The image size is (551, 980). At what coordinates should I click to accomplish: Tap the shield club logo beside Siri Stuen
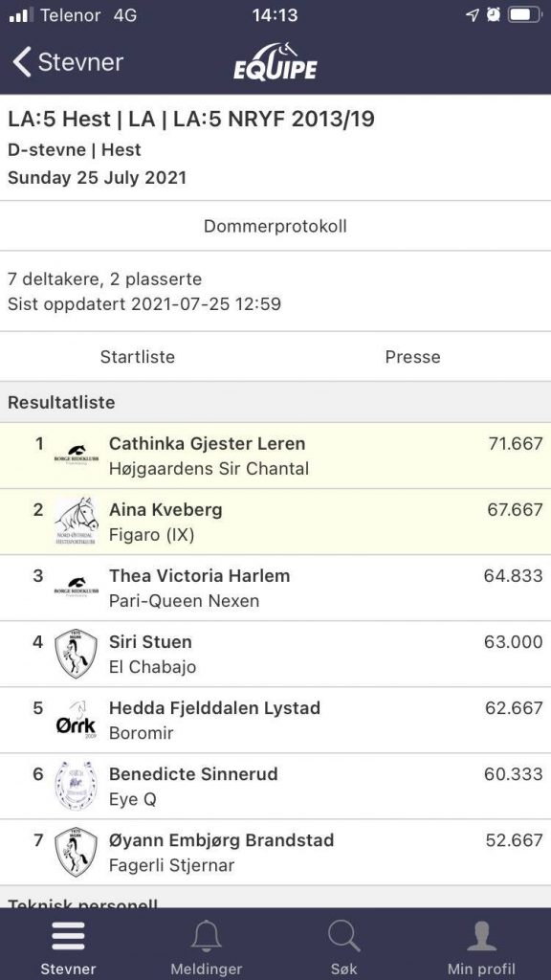click(x=76, y=654)
